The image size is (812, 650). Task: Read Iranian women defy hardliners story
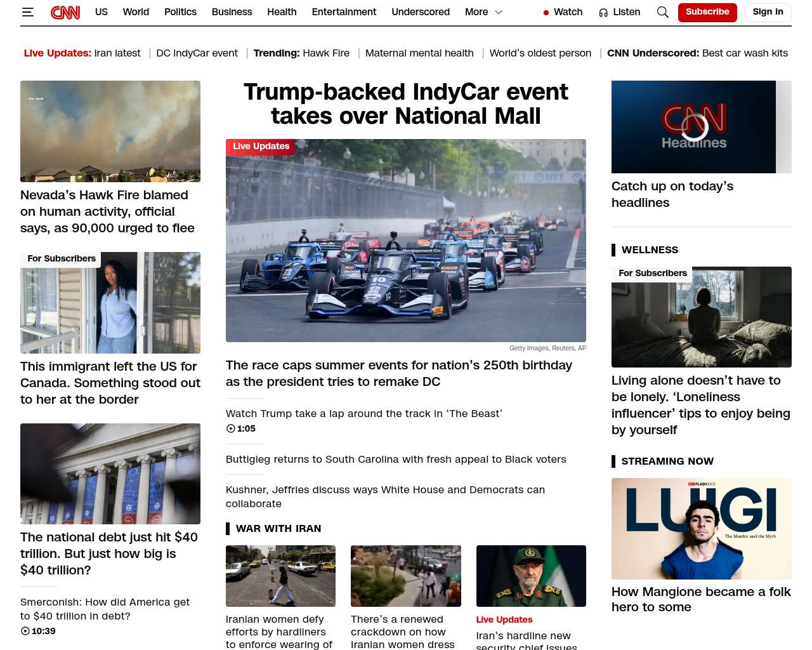279,632
